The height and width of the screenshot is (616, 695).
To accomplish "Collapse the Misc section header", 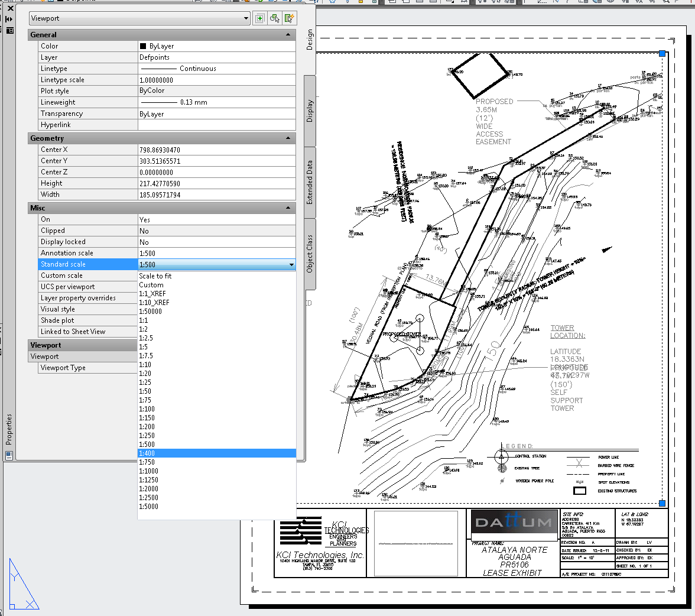I will (288, 208).
